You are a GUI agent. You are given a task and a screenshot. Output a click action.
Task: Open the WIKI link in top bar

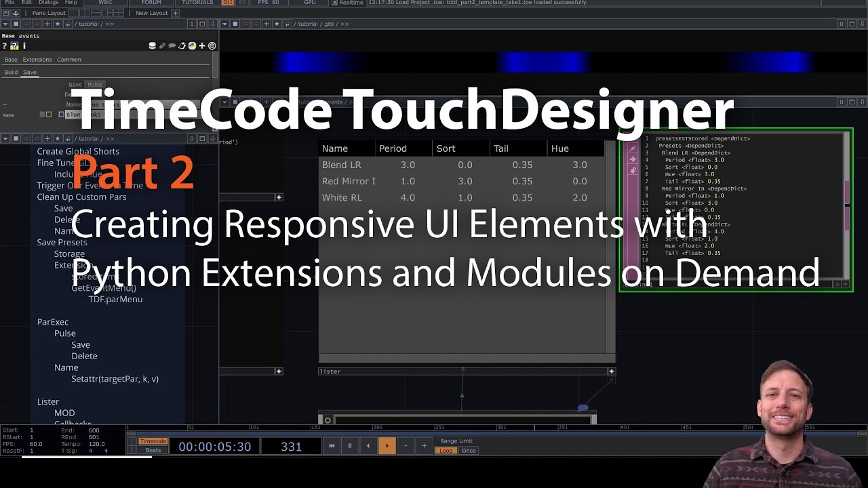(105, 3)
